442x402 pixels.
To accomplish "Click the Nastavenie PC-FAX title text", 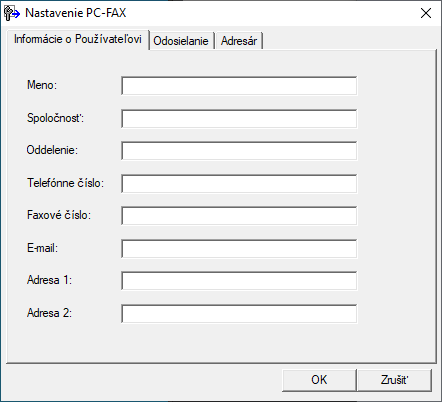I will (76, 13).
